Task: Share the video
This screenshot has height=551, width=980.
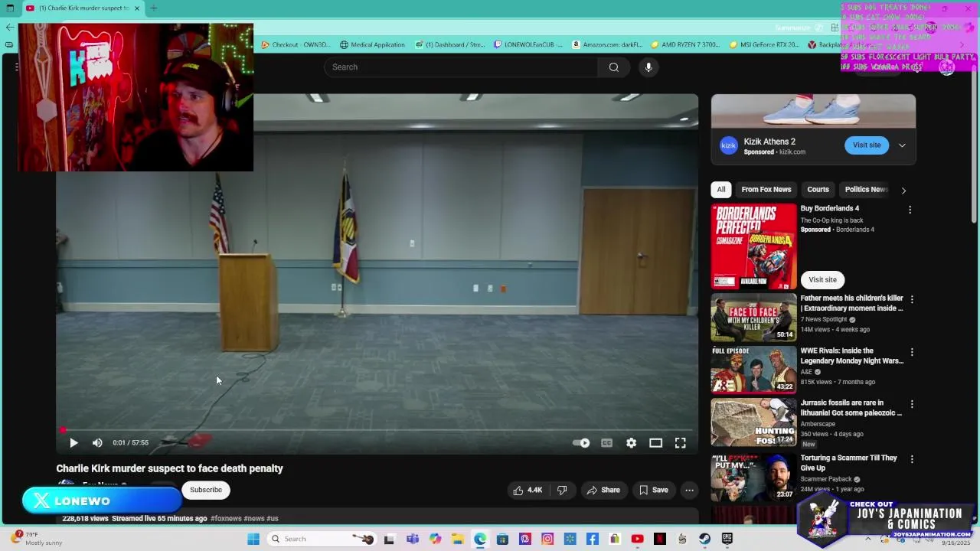Action: tap(603, 490)
